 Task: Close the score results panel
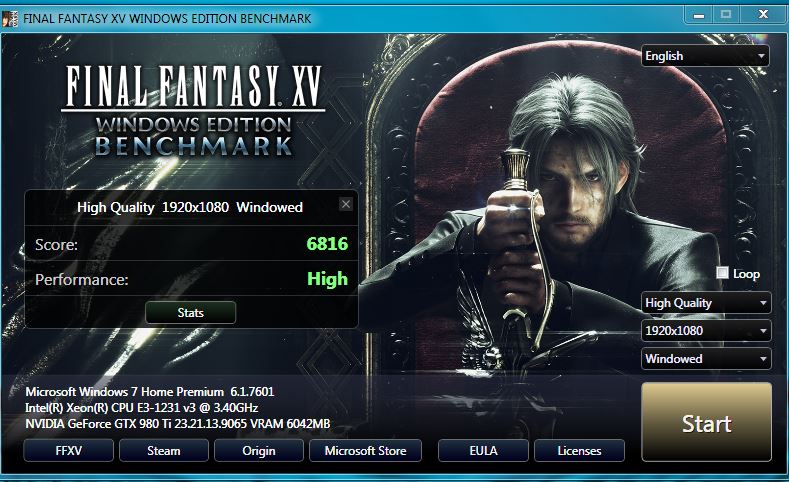coord(345,204)
